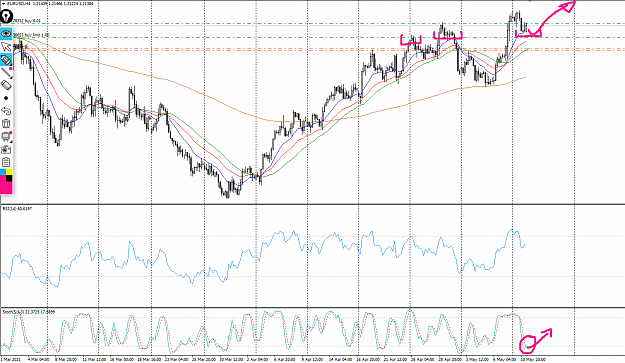The image size is (625, 363).
Task: Click the black dot brush size icon
Action: (6, 98)
